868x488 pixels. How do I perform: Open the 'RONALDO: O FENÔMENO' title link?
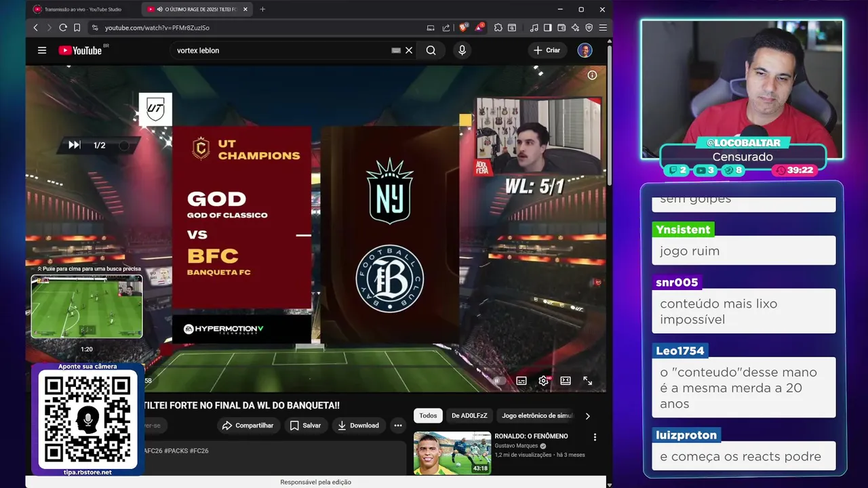pos(531,436)
